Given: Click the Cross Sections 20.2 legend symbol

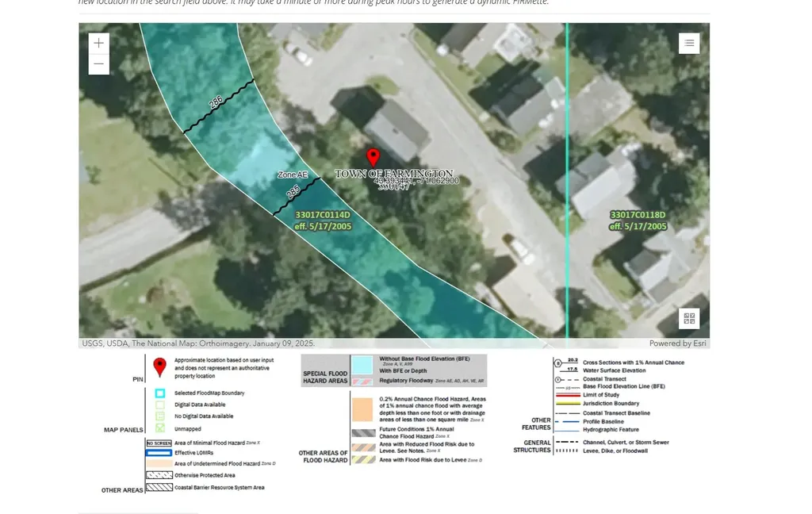Looking at the screenshot, I should (x=566, y=363).
